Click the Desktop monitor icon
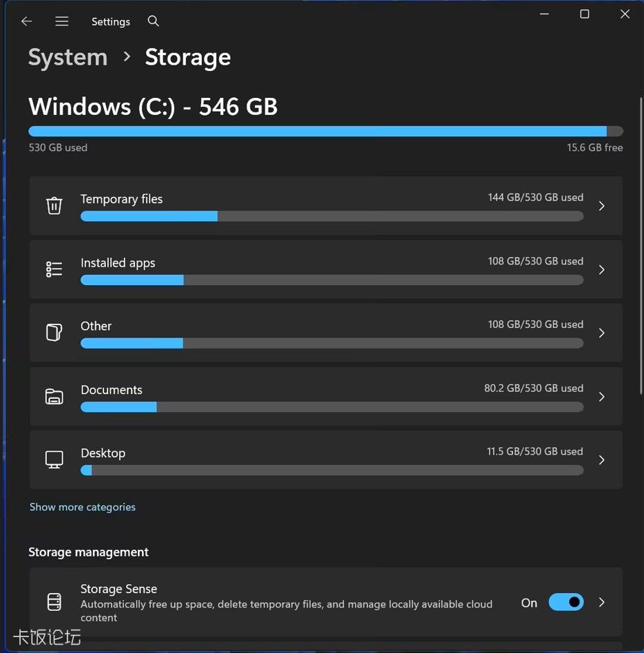 pos(54,459)
